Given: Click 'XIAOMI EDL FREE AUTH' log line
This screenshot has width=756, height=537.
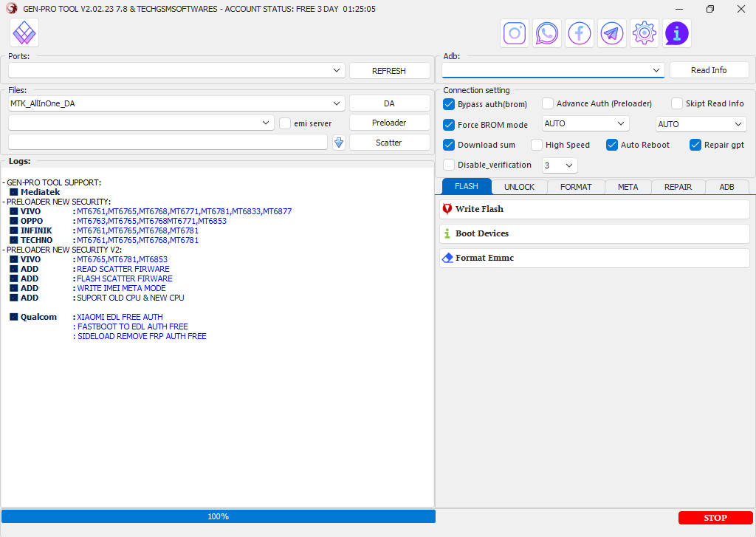Looking at the screenshot, I should point(120,317).
